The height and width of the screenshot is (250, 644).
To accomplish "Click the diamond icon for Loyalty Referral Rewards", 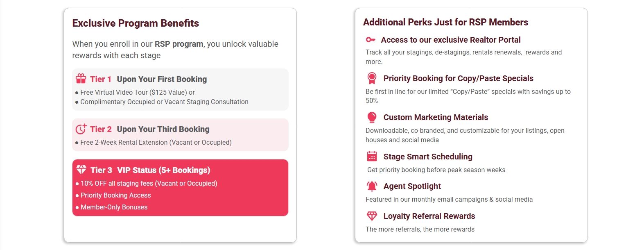I will click(372, 216).
